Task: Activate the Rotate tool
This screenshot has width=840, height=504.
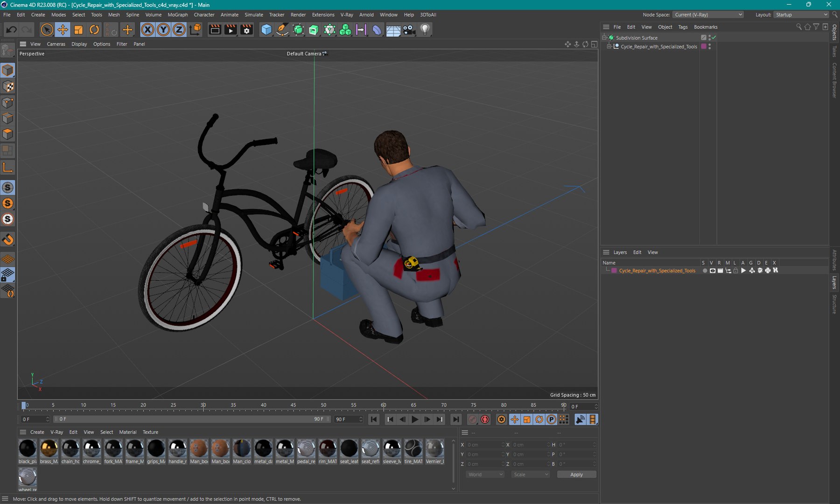Action: click(94, 29)
